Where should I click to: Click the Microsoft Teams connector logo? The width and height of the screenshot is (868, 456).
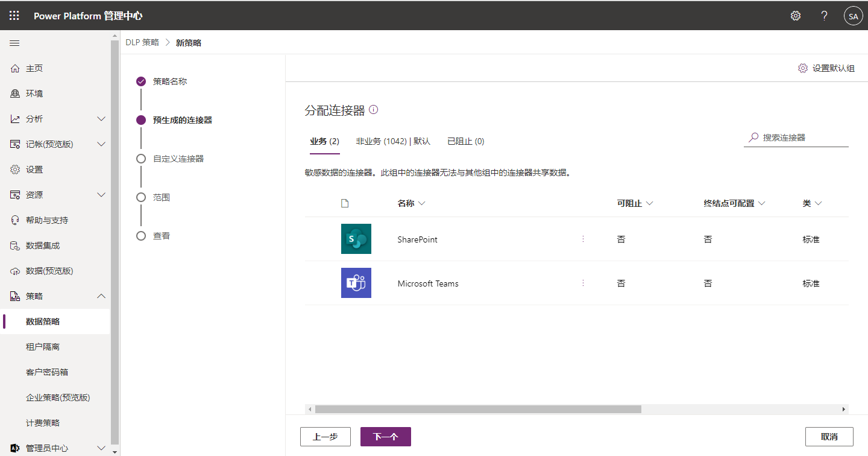click(x=356, y=283)
